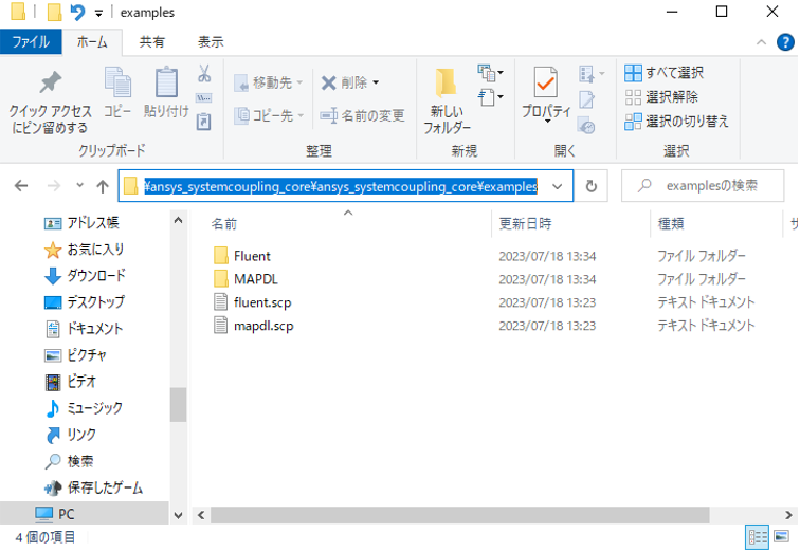Expand the Delete (削除) dropdown arrow
This screenshot has width=800, height=552.
click(376, 83)
